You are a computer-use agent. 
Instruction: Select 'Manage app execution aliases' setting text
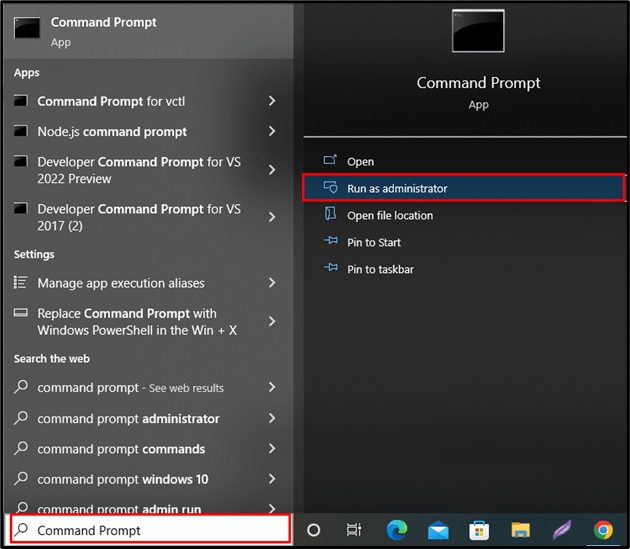click(121, 283)
